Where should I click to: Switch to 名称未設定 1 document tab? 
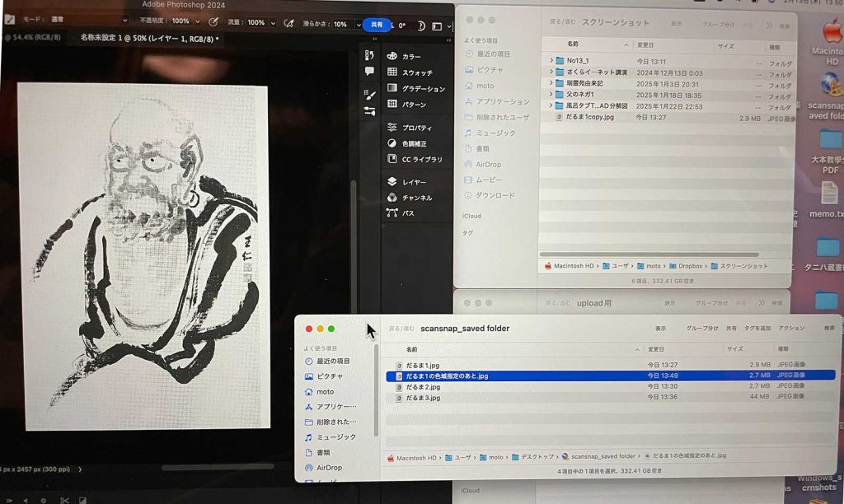click(149, 38)
